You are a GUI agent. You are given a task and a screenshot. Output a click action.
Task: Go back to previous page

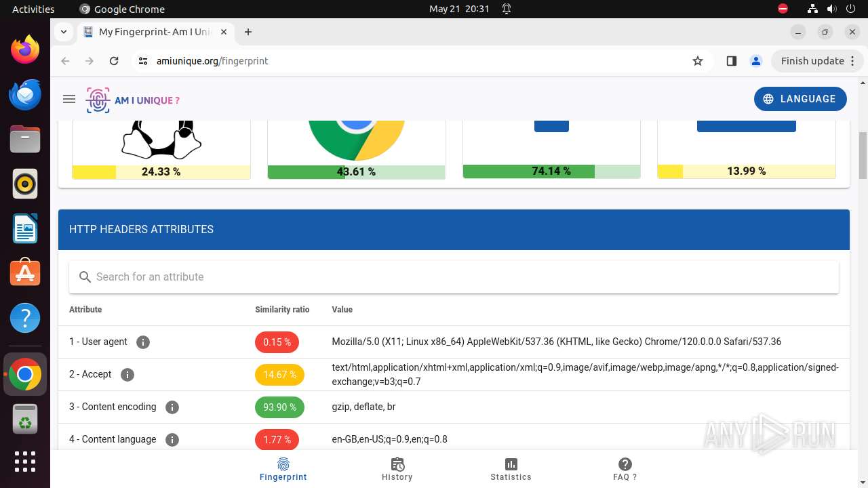[x=65, y=61]
